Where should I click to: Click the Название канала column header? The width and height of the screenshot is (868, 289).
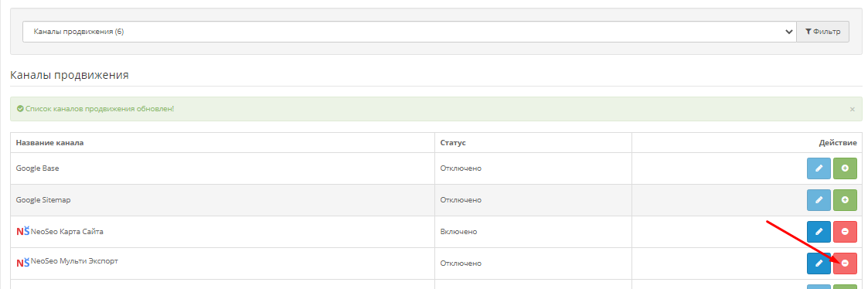tap(49, 143)
